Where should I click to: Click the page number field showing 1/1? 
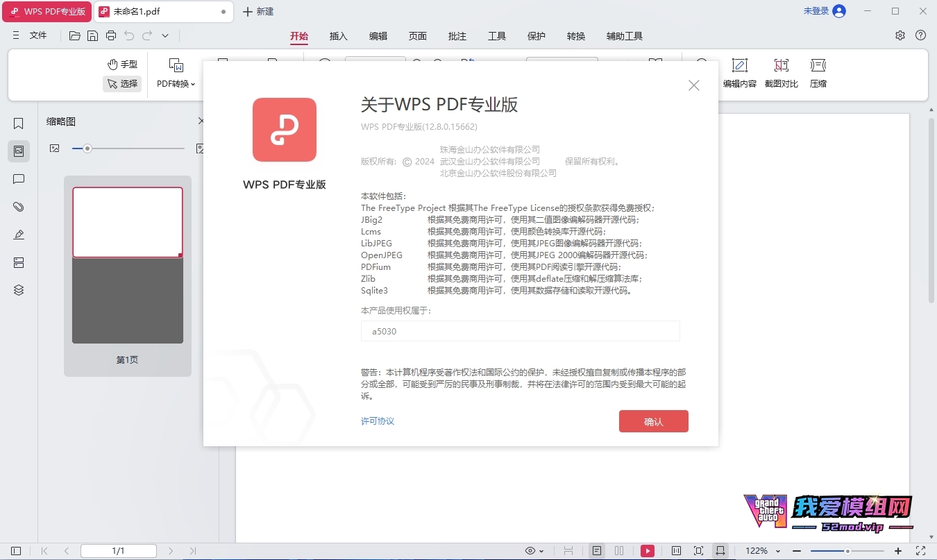pos(119,551)
